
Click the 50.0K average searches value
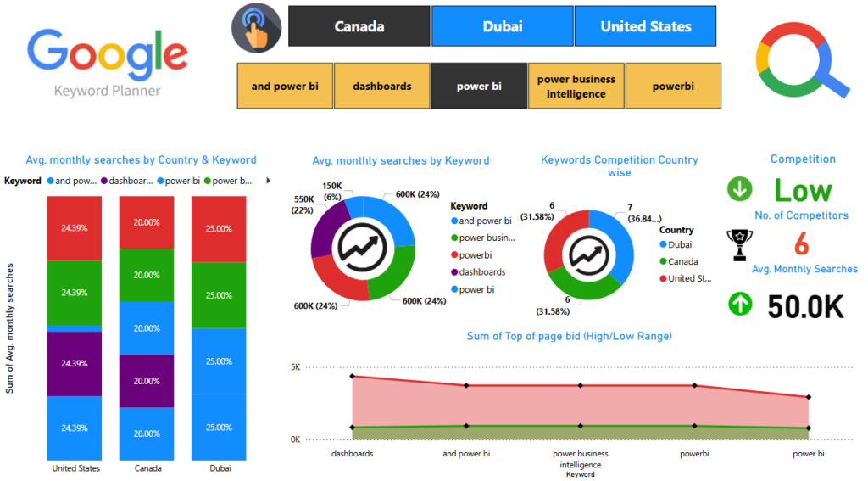click(x=806, y=307)
